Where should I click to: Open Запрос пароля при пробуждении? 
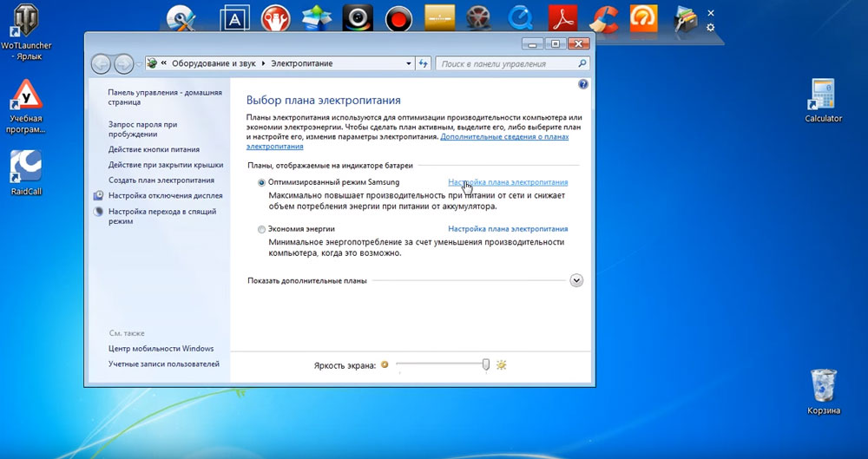(x=143, y=129)
